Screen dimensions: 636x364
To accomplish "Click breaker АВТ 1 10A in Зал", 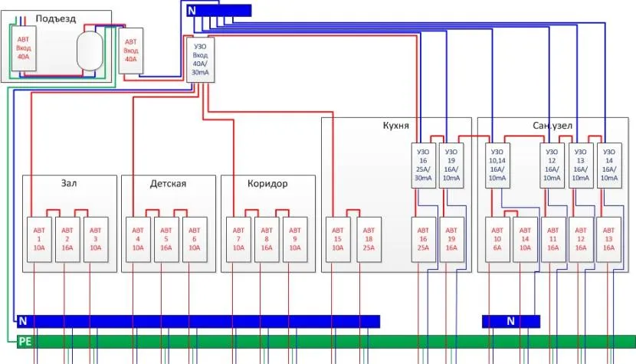I will 39,240.
